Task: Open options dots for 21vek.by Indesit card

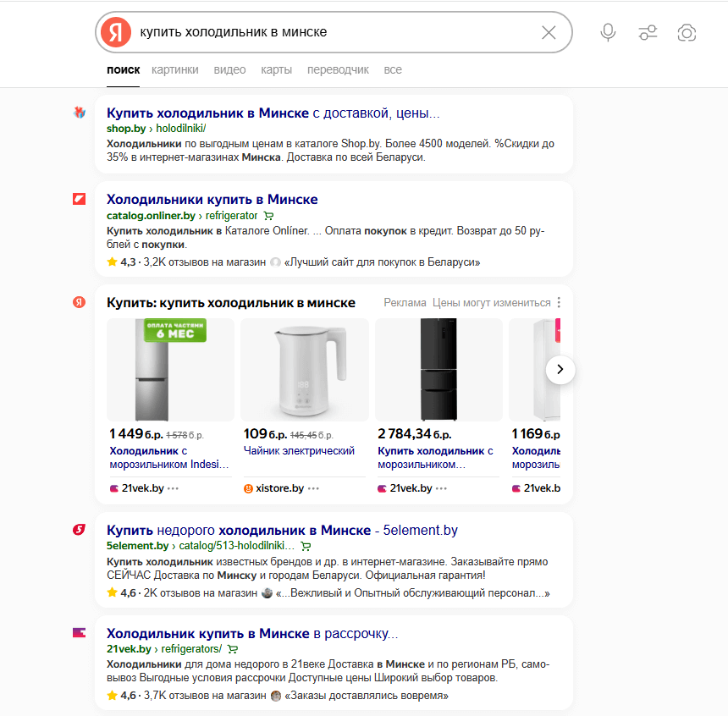Action: [x=173, y=488]
